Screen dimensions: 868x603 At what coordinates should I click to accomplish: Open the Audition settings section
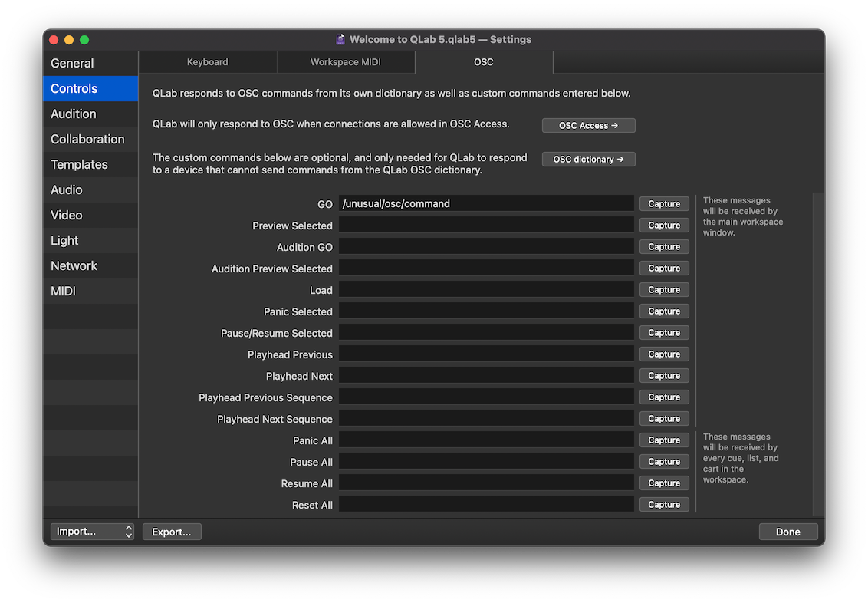74,114
